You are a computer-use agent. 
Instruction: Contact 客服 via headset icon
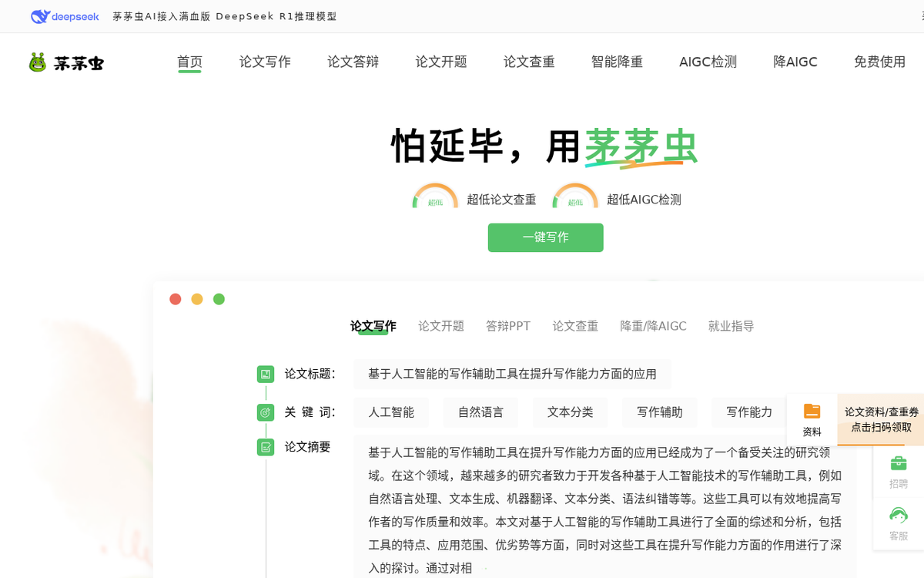coord(898,516)
